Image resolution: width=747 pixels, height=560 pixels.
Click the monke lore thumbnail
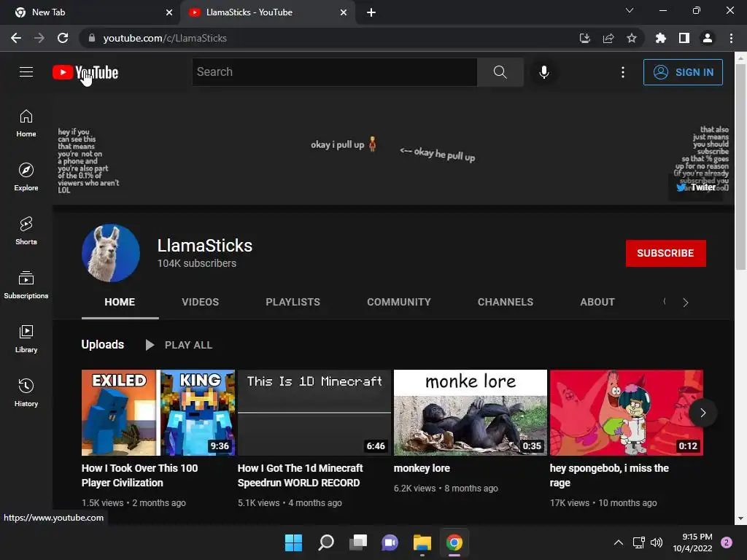[x=471, y=413]
